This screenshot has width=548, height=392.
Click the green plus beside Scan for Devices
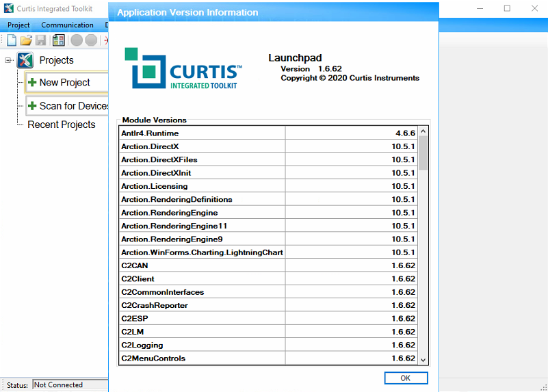[x=32, y=106]
